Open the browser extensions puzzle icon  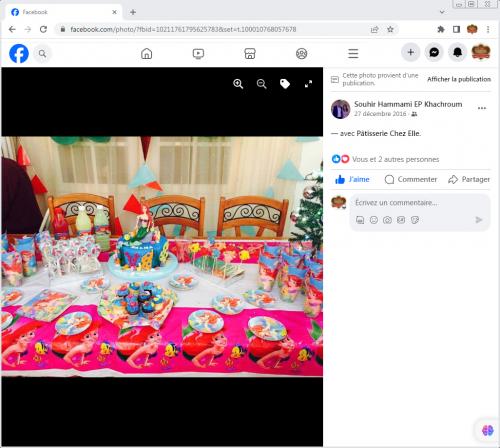(441, 29)
